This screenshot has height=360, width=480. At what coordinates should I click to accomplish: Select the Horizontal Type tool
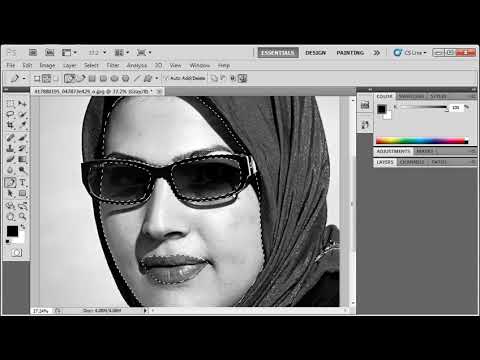[22, 182]
